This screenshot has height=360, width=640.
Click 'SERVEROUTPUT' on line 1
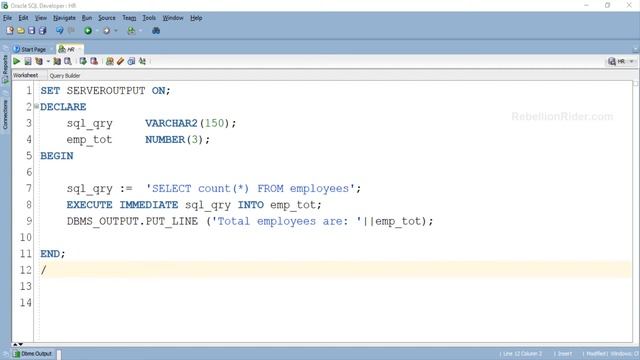point(106,91)
